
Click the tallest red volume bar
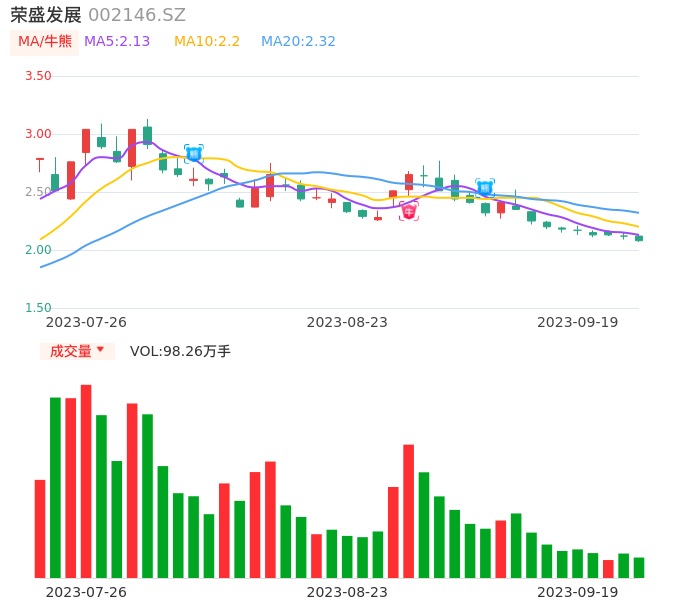[86, 480]
